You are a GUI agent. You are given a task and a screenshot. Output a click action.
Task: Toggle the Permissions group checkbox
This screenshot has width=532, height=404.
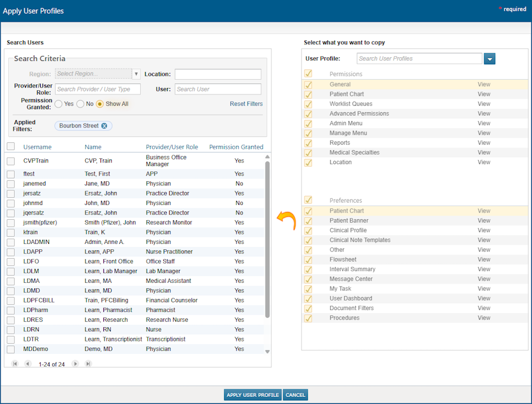tap(308, 74)
